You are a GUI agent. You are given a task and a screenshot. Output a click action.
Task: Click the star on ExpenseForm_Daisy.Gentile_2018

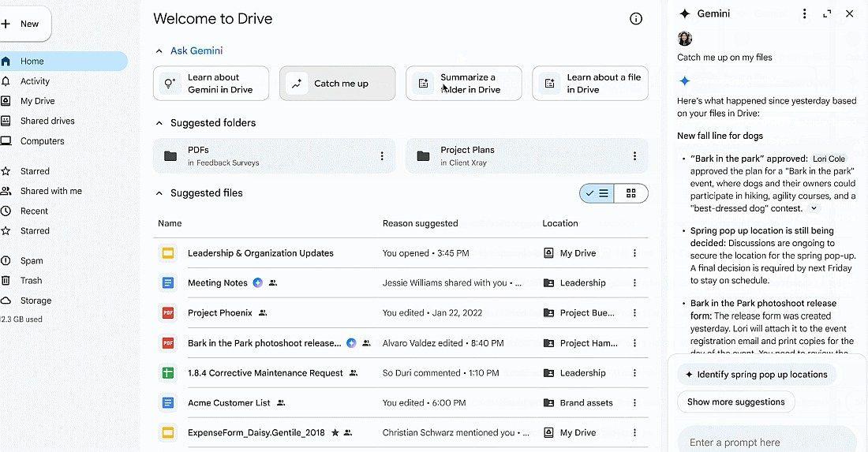(335, 432)
